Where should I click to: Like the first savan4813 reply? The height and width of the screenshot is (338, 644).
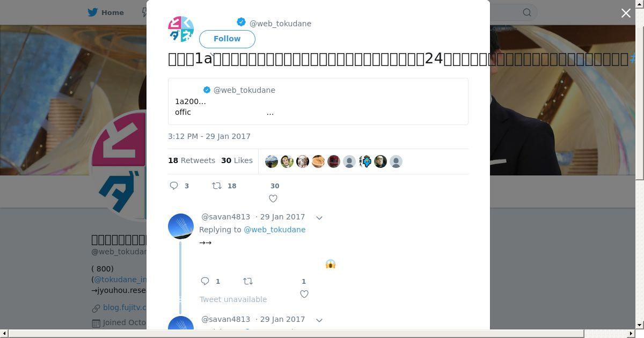(304, 294)
